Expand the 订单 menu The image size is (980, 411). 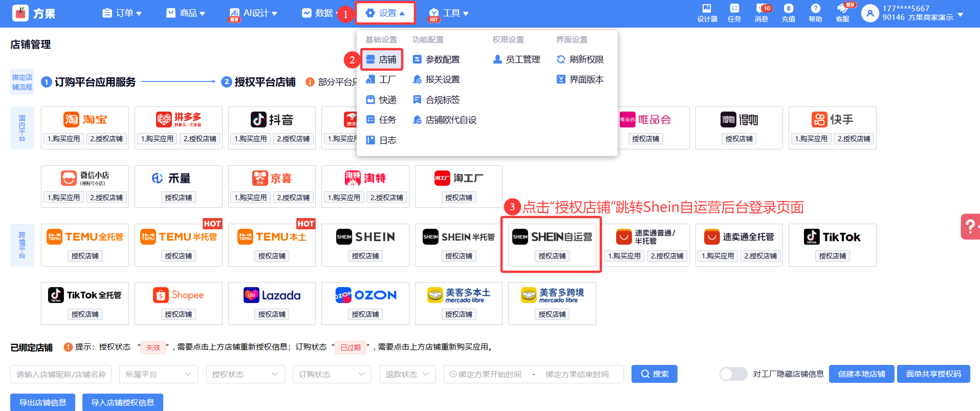pos(122,13)
